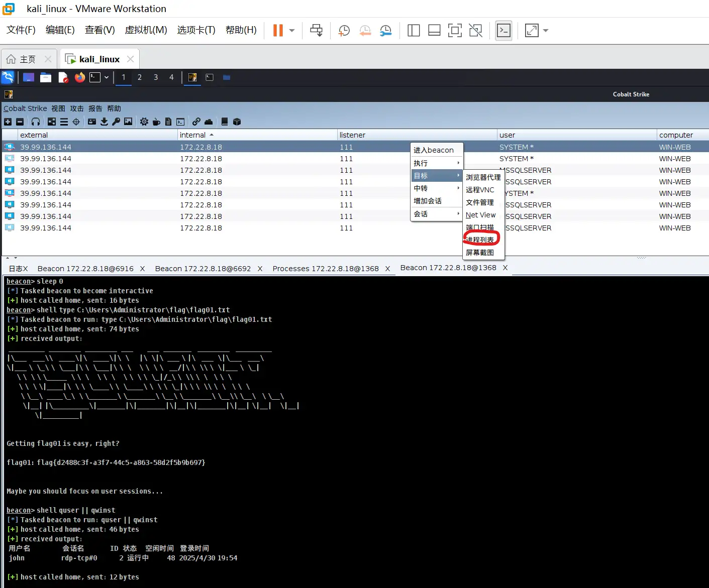Switch to Kali workspace 3
Viewport: 709px width, 588px height.
pyautogui.click(x=156, y=77)
